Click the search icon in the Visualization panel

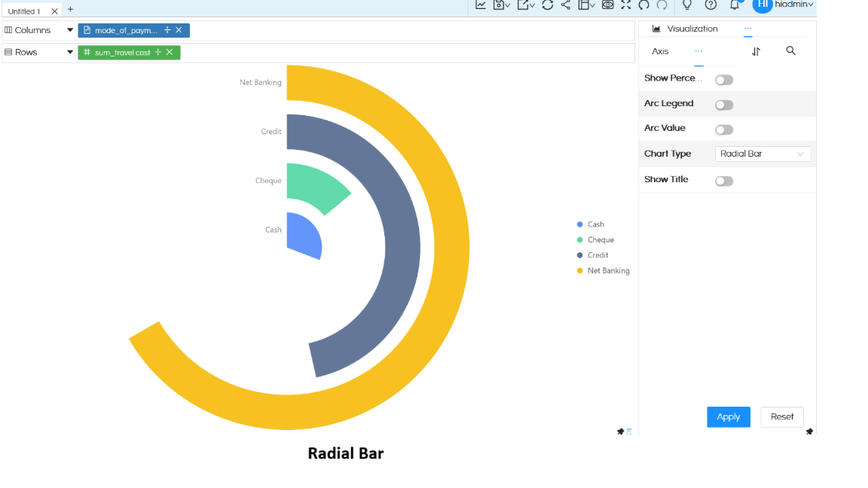pyautogui.click(x=790, y=50)
